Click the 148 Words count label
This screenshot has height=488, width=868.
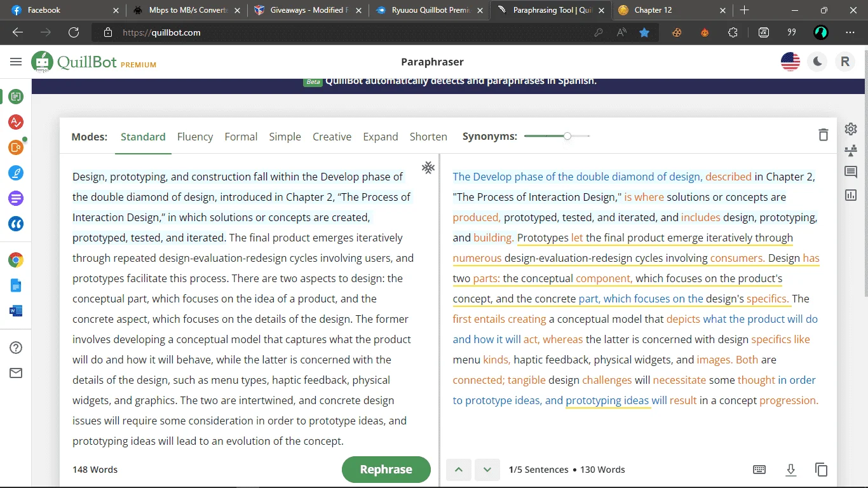95,470
